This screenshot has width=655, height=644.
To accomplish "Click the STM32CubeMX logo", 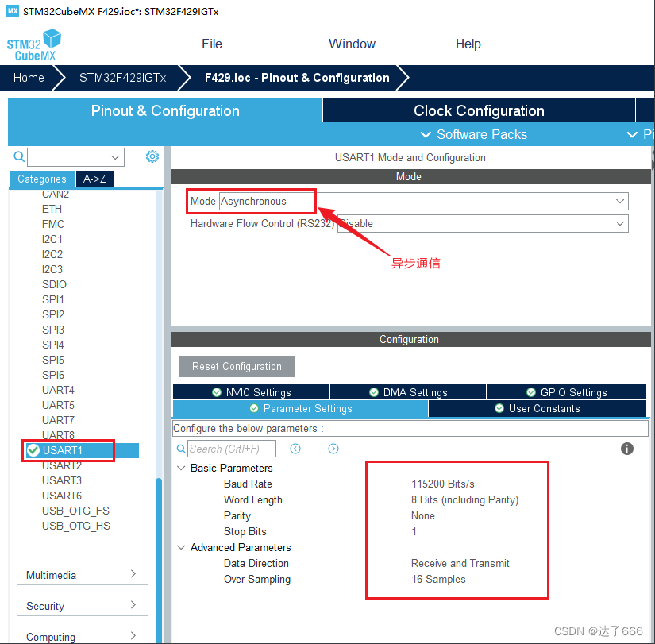I will pos(34,45).
